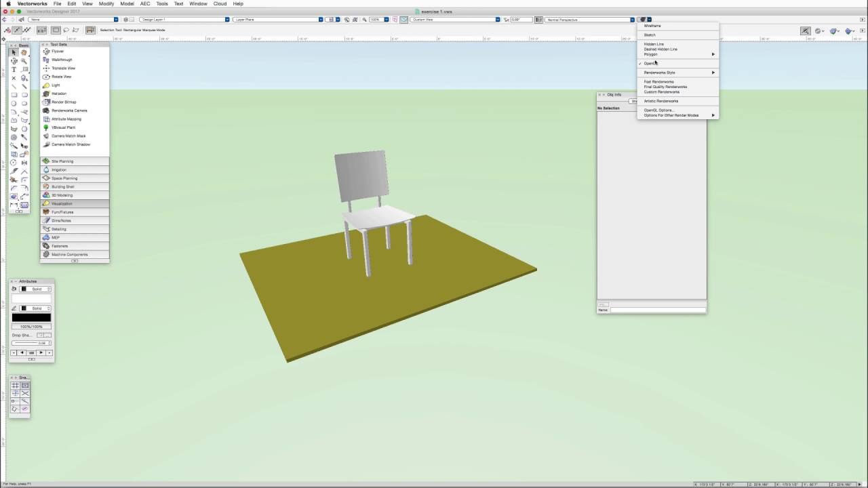Image resolution: width=868 pixels, height=488 pixels.
Task: Open the Space Planning tool set
Action: click(75, 178)
